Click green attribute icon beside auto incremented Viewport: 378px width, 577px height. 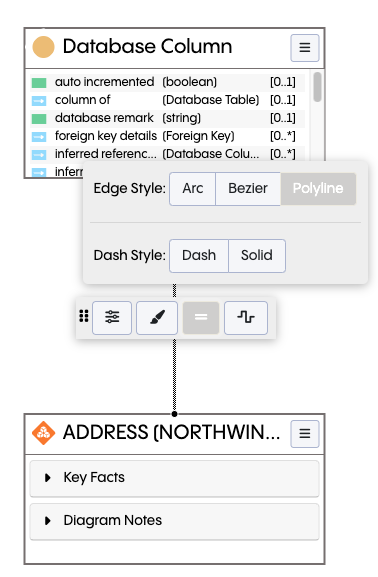39,83
